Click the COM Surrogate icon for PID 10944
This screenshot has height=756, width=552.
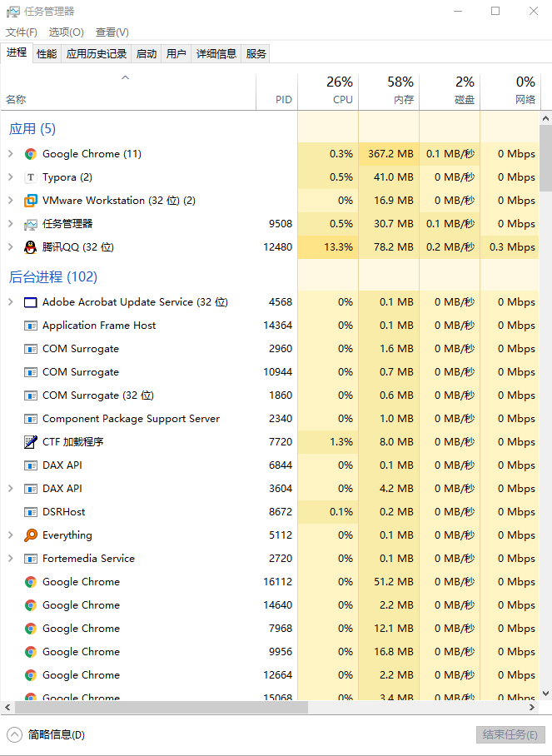(x=30, y=372)
